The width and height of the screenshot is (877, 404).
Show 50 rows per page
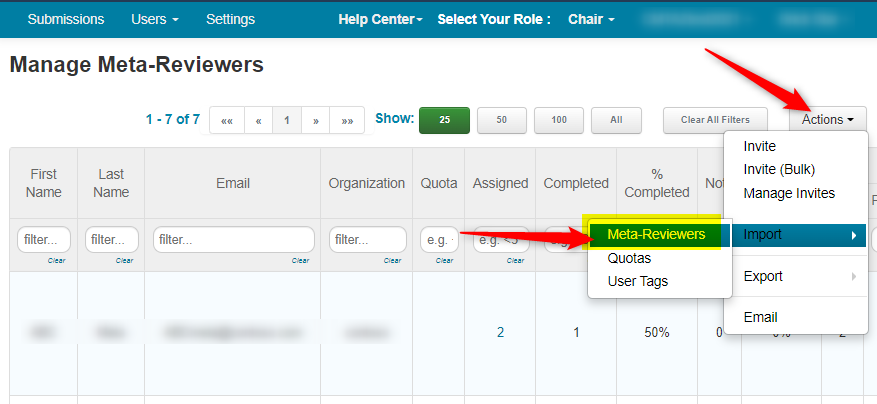[x=502, y=120]
